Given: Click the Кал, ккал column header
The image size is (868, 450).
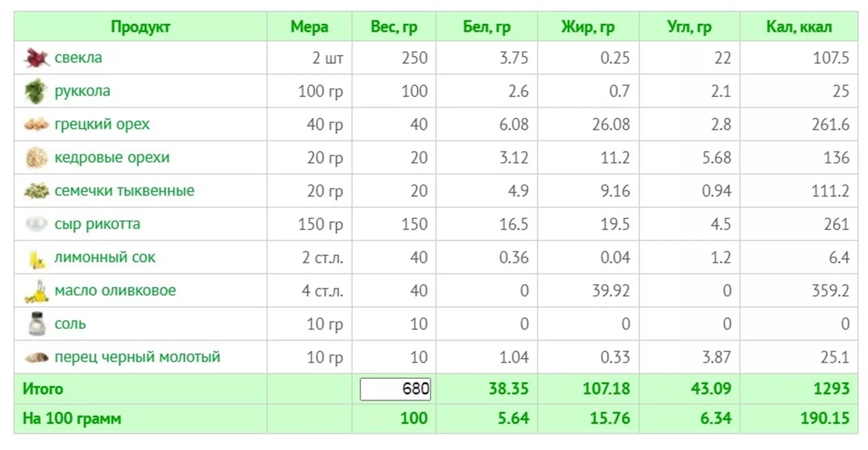Looking at the screenshot, I should point(798,27).
